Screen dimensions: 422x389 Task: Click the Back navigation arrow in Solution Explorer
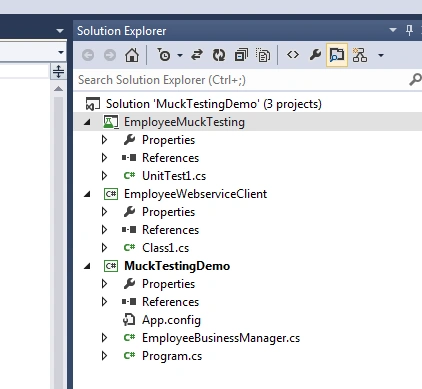88,55
